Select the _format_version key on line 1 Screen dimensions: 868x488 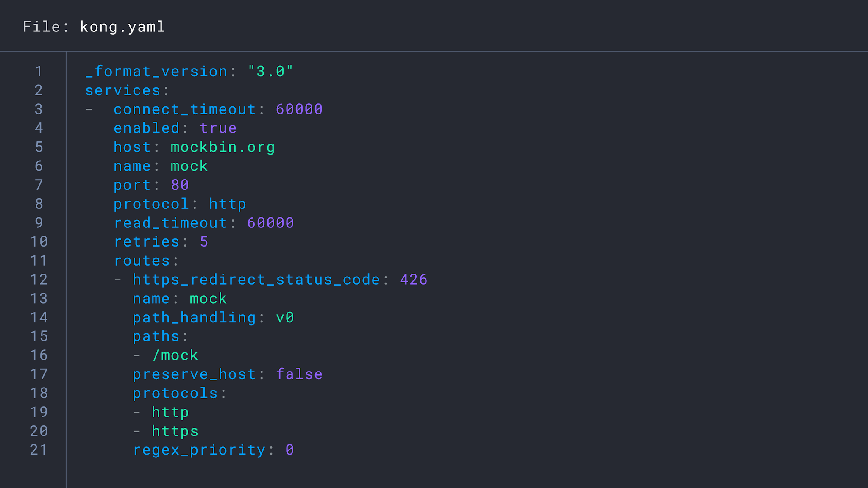(x=157, y=71)
